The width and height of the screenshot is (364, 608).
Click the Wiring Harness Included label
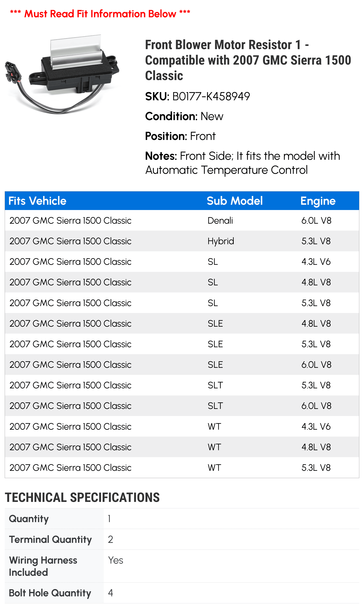coord(43,566)
